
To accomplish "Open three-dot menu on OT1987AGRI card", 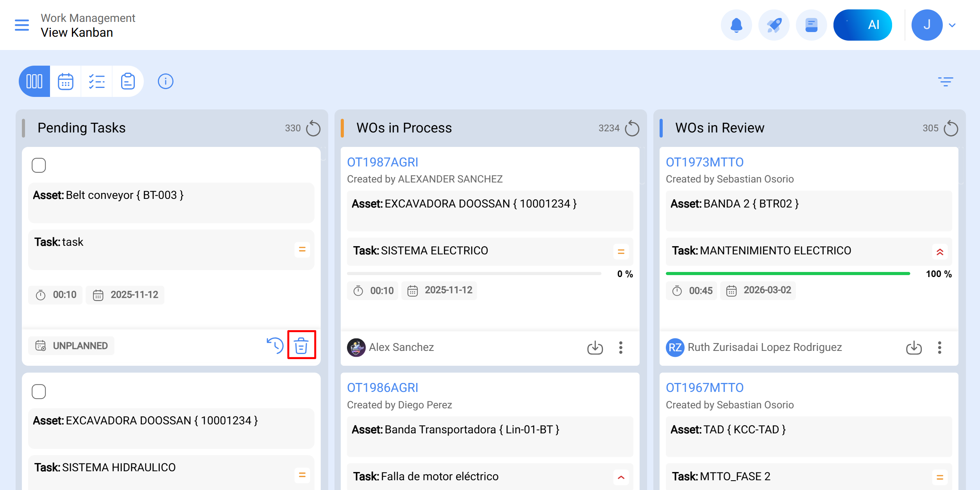I will 621,347.
